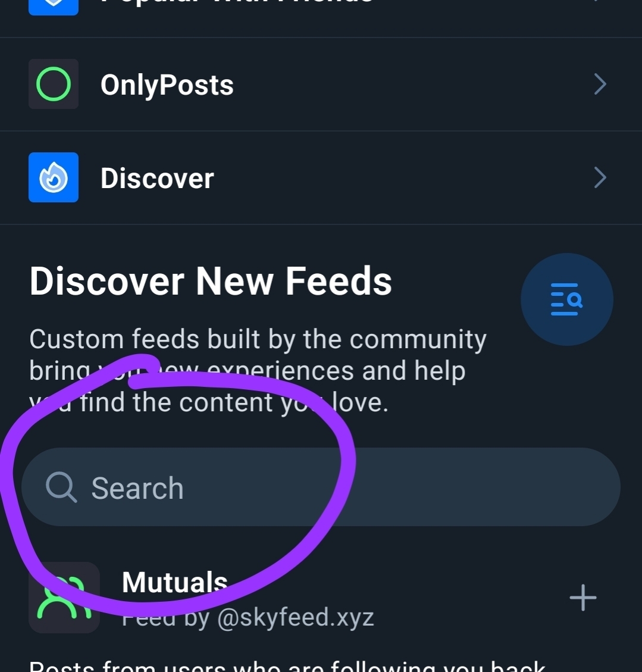Image resolution: width=642 pixels, height=672 pixels.
Task: Open Discover feed using right chevron
Action: pyautogui.click(x=600, y=177)
